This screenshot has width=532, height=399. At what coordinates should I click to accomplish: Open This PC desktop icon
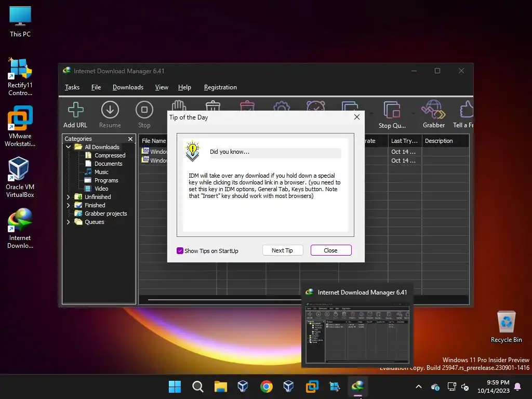click(20, 22)
